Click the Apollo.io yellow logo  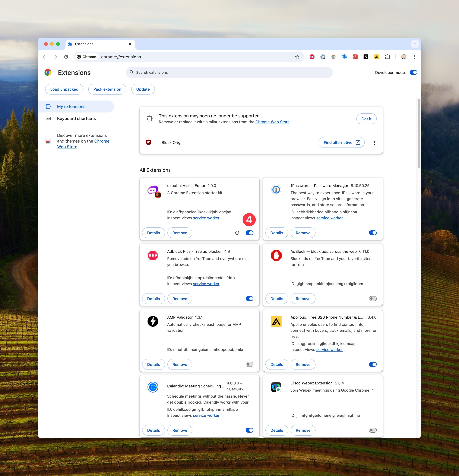click(x=276, y=321)
